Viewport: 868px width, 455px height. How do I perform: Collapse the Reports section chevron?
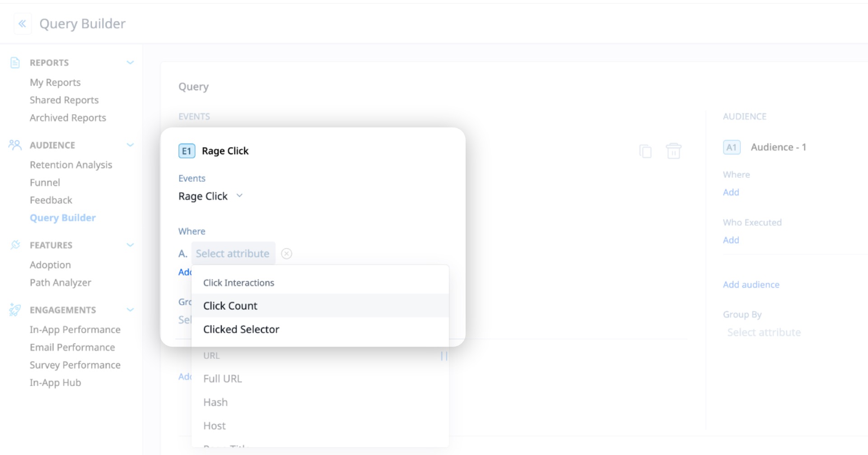coord(131,62)
